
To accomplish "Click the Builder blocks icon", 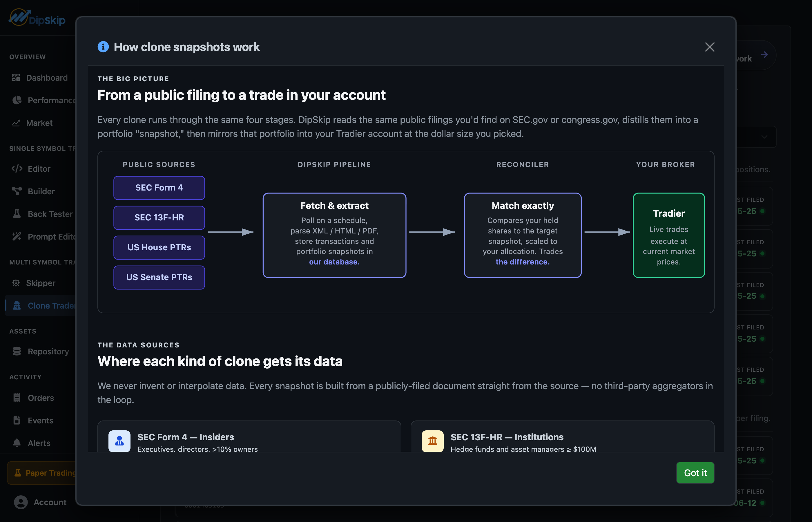I will point(17,191).
